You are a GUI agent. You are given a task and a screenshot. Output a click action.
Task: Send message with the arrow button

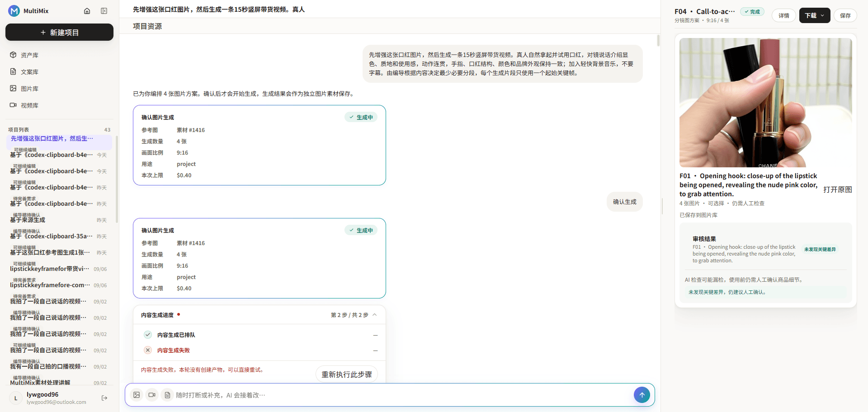tap(642, 395)
